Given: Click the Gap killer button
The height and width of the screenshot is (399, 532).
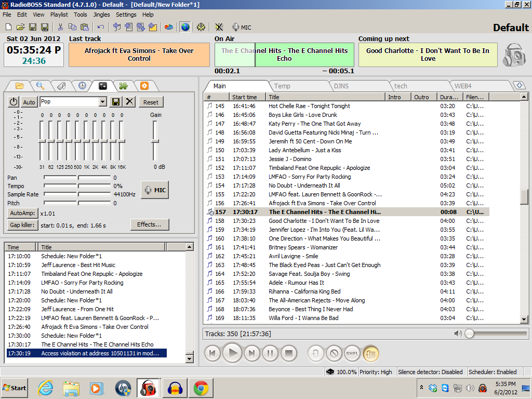Looking at the screenshot, I should pos(22,225).
